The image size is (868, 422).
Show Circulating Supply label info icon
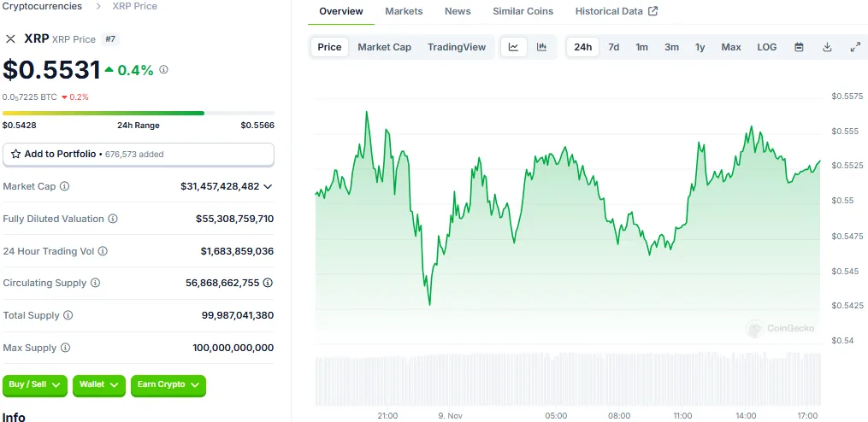coord(95,283)
